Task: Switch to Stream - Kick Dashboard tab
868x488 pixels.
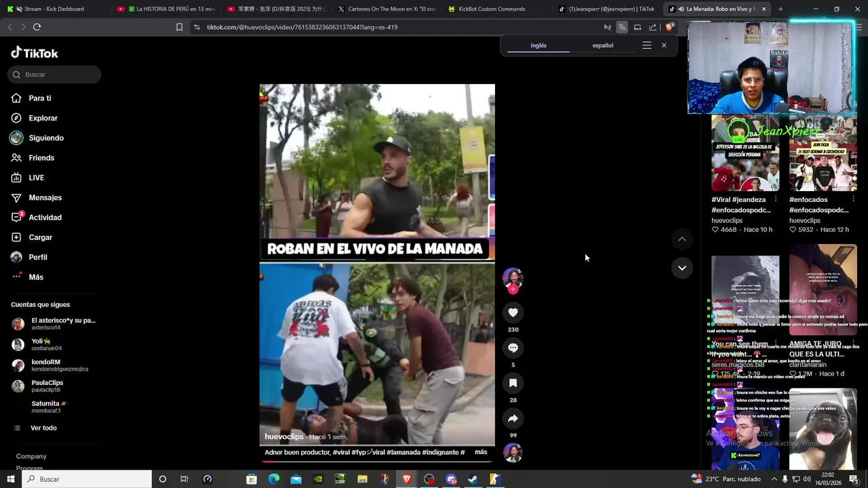Action: [x=54, y=9]
